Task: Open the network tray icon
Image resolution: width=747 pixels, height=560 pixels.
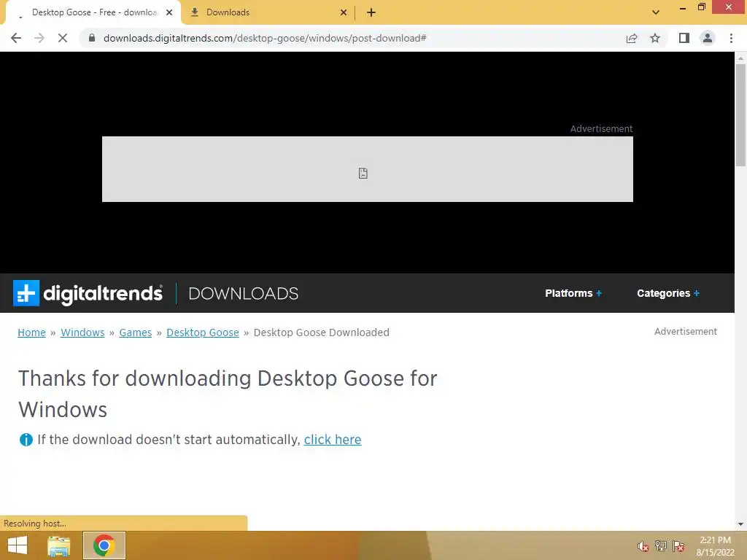Action: [661, 546]
